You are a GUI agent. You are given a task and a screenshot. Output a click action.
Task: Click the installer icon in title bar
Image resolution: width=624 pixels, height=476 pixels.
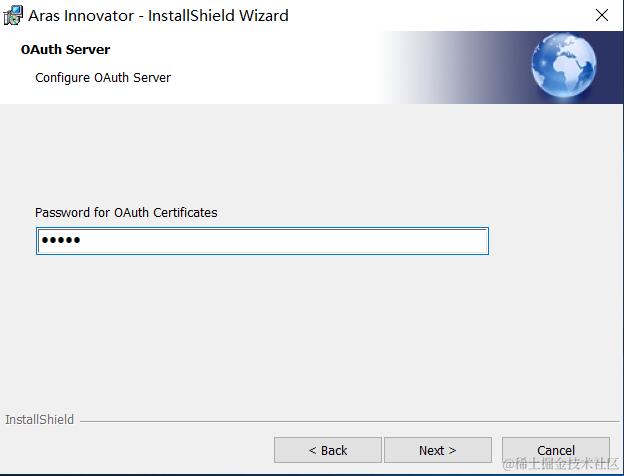coord(13,16)
